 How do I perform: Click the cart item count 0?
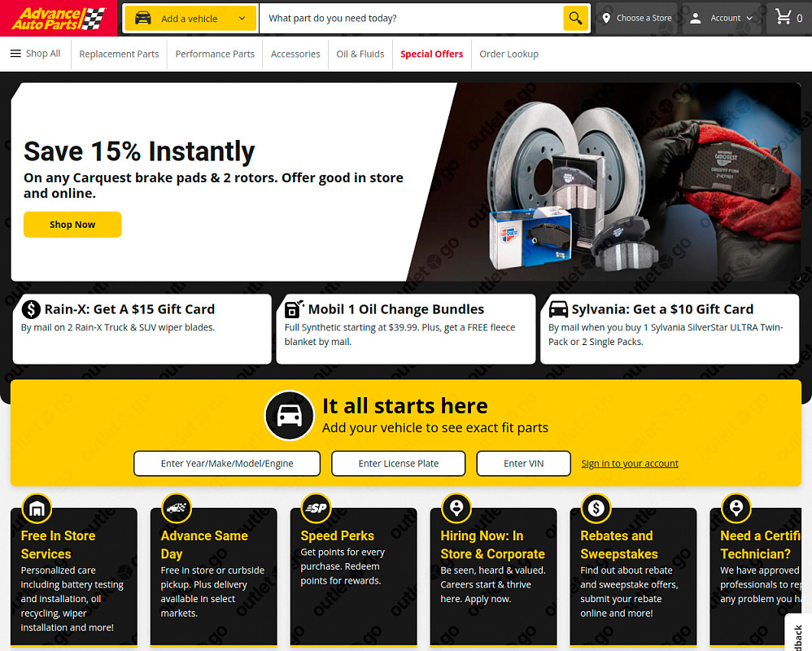(800, 18)
